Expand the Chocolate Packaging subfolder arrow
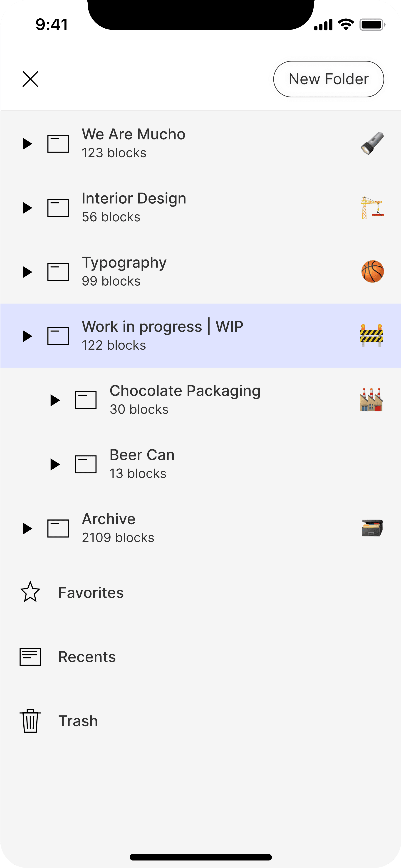The width and height of the screenshot is (401, 868). click(x=55, y=400)
